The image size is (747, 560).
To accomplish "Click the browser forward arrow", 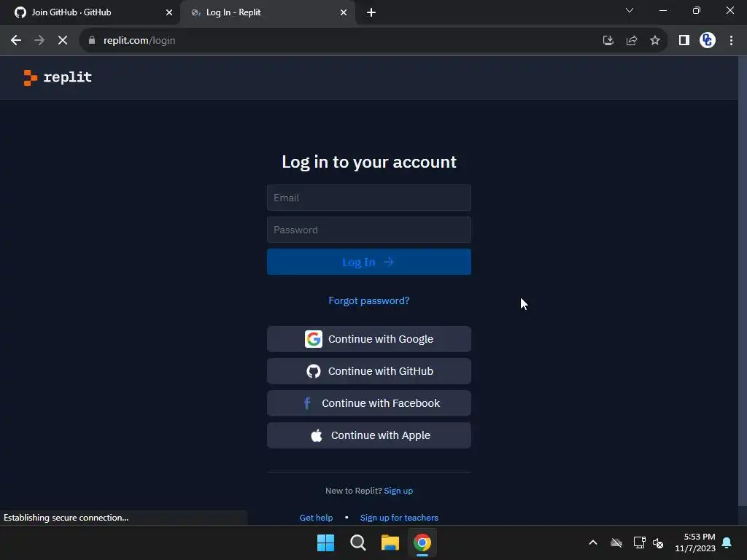I will [x=39, y=41].
